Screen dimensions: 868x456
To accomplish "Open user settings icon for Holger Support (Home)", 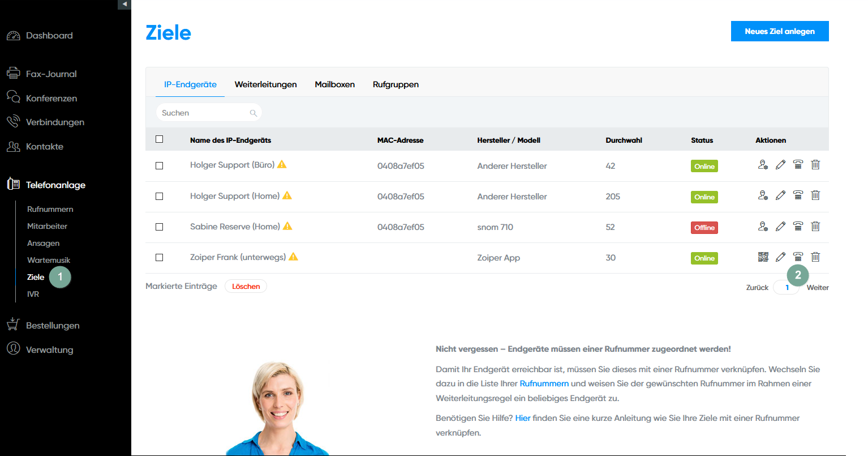I will click(763, 195).
